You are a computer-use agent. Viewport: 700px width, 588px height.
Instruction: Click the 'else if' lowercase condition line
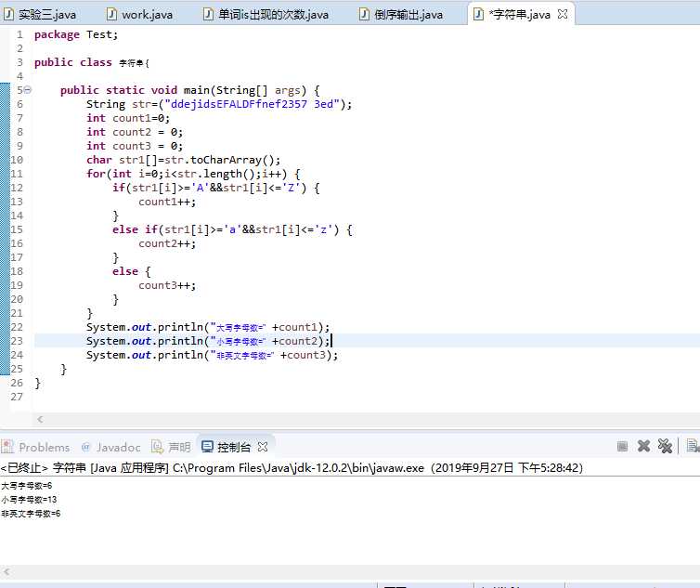coord(233,229)
